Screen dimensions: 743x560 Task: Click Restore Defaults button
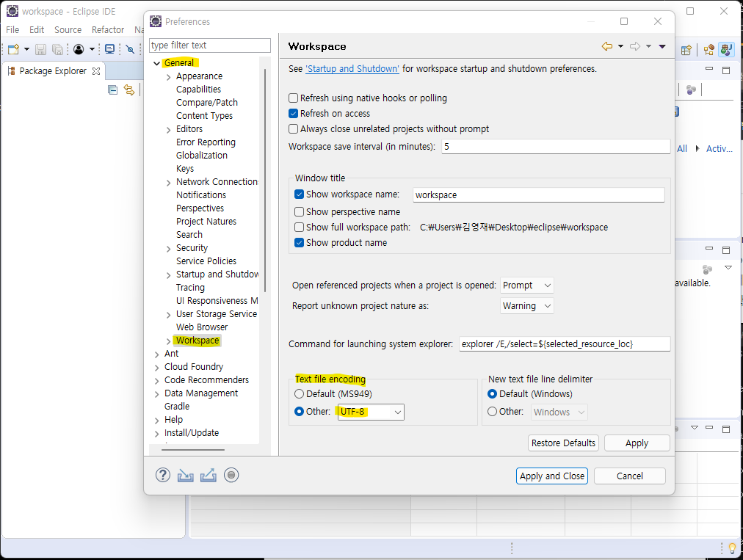[x=563, y=443]
